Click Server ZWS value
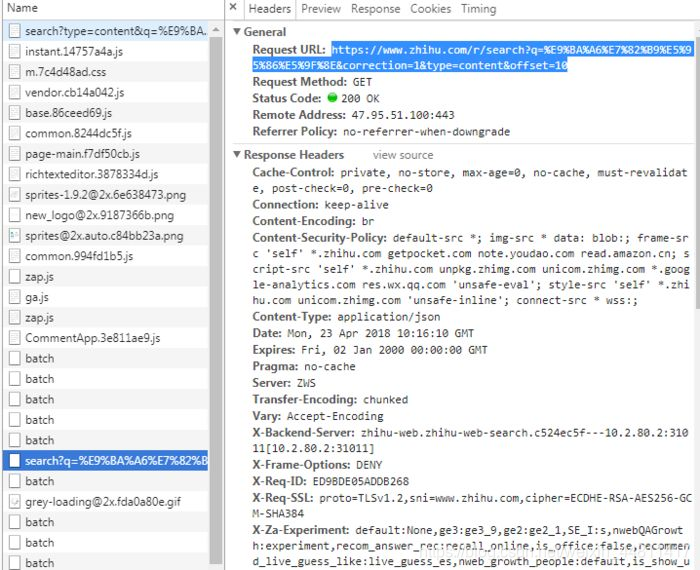This screenshot has width=700, height=570. coord(306,383)
